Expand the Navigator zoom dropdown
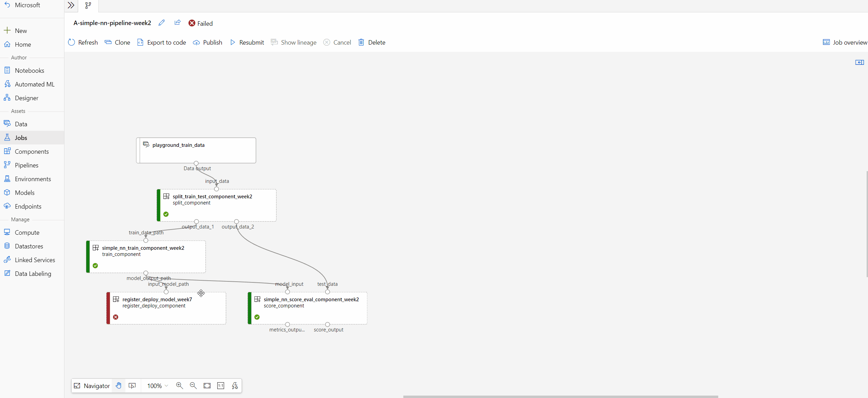Image resolution: width=868 pixels, height=398 pixels. (x=167, y=385)
